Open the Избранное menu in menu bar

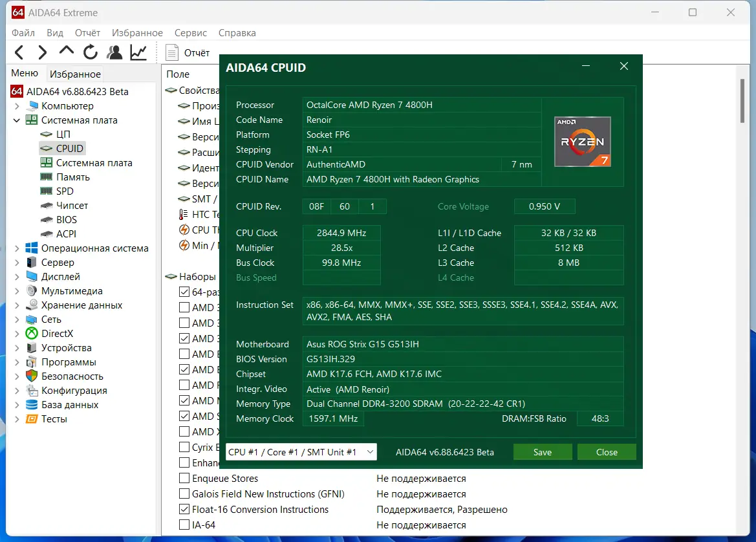click(x=137, y=33)
